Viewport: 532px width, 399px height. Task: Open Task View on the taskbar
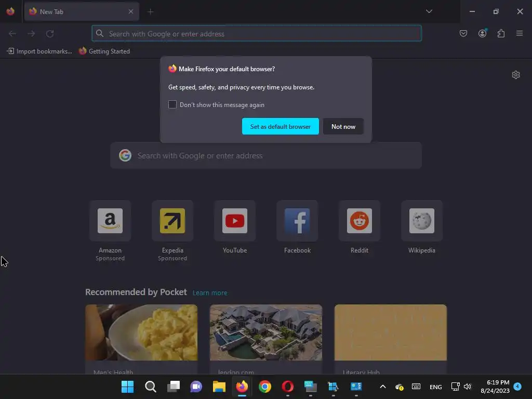174,387
